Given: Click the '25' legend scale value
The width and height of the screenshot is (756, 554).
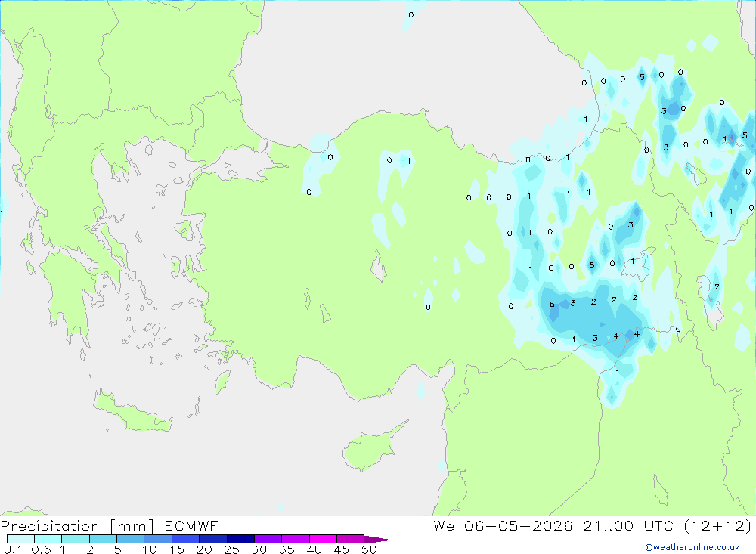Looking at the screenshot, I should click(231, 549).
